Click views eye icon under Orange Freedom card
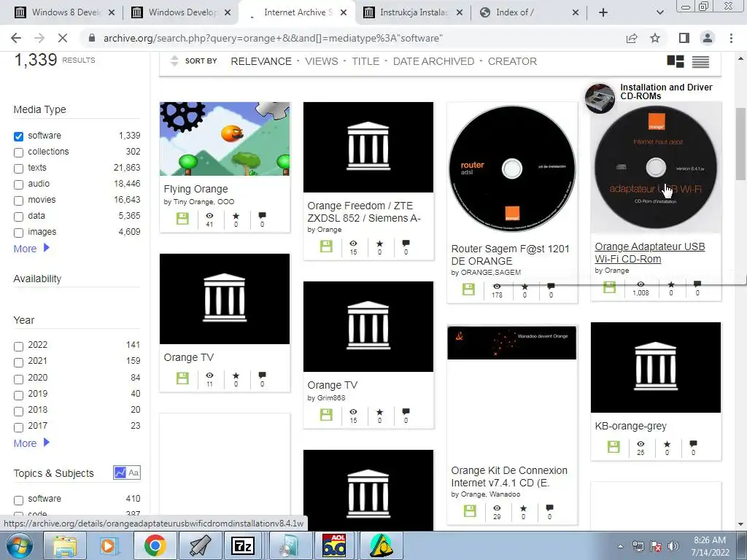The width and height of the screenshot is (747, 560). tap(353, 244)
